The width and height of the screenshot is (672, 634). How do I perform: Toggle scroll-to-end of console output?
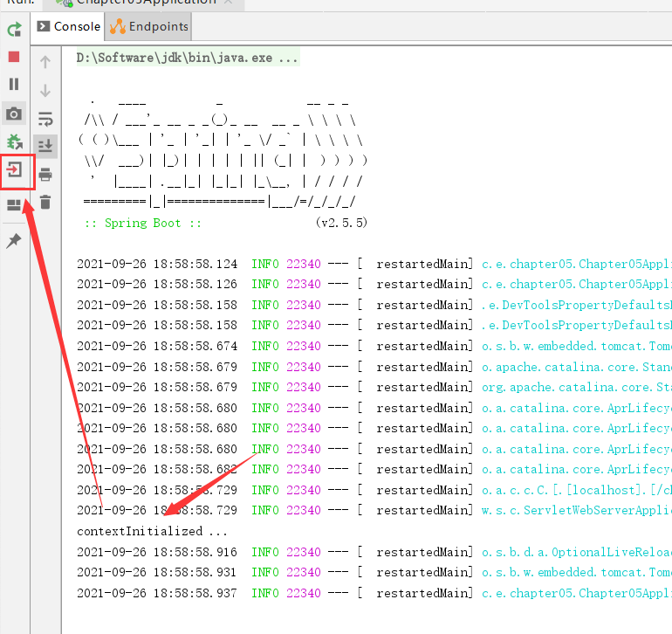45,146
